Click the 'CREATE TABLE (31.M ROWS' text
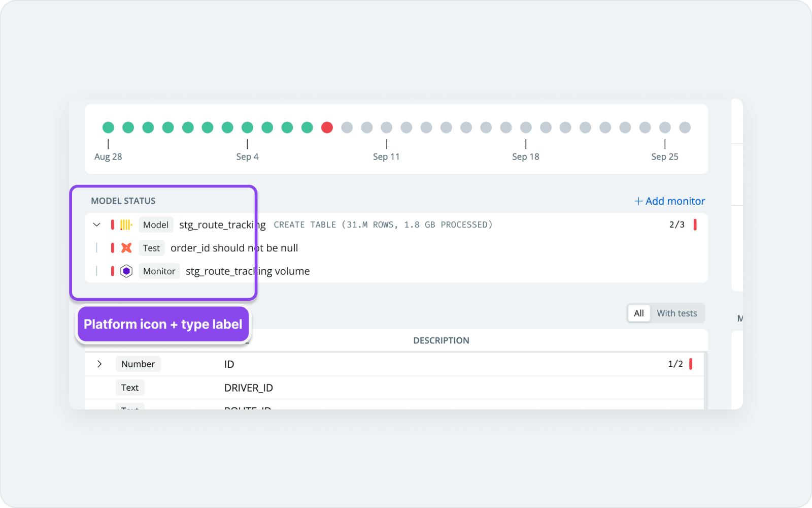Screen dimensions: 812x508 click(336, 225)
